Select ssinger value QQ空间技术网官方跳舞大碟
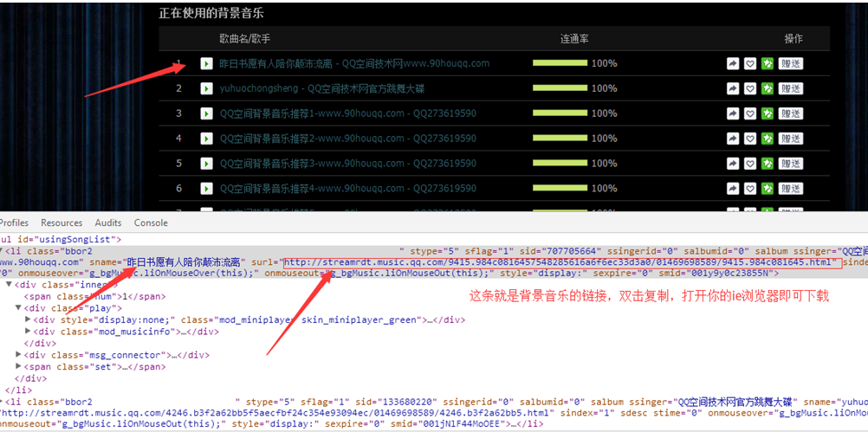This screenshot has width=868, height=432. click(735, 402)
